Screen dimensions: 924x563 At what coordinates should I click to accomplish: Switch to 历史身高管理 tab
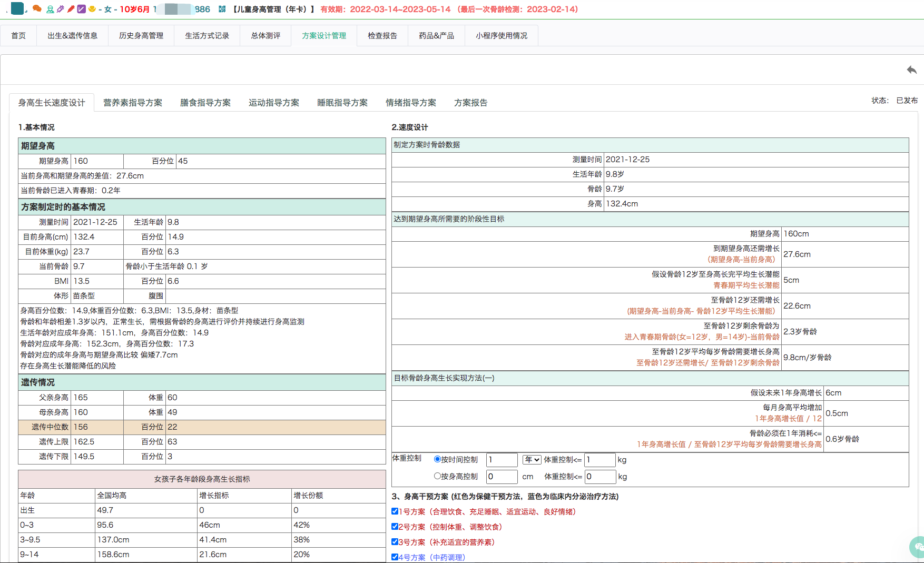click(141, 36)
